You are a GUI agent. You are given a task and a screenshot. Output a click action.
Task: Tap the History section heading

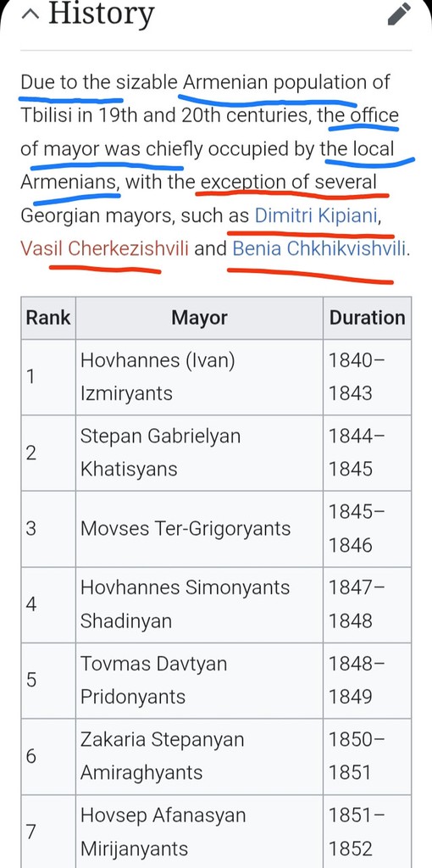coord(102,14)
